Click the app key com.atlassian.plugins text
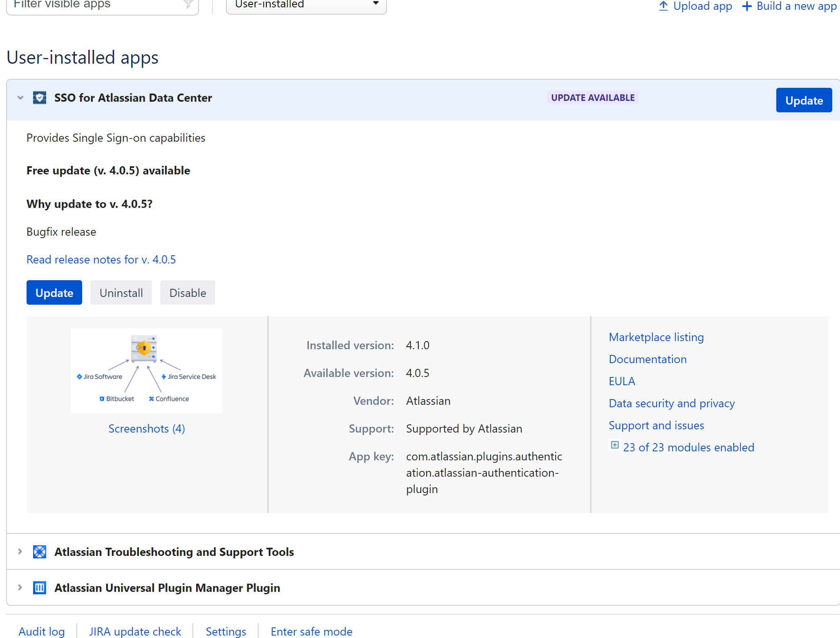The image size is (840, 638). tap(484, 473)
